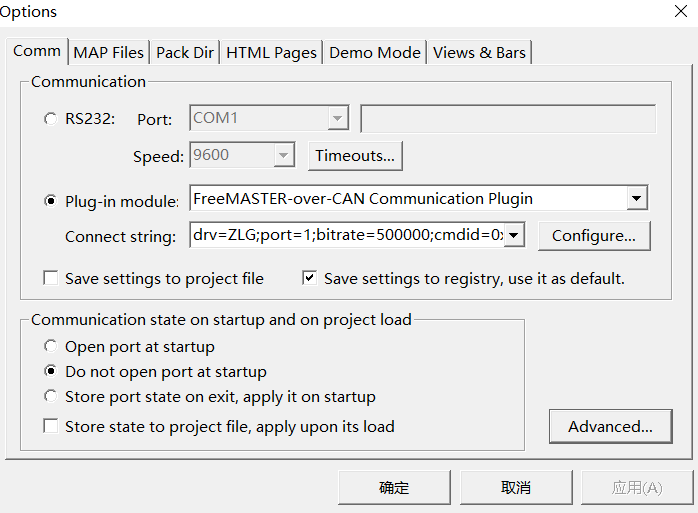
Task: Switch to the Demo Mode tab
Action: click(375, 53)
